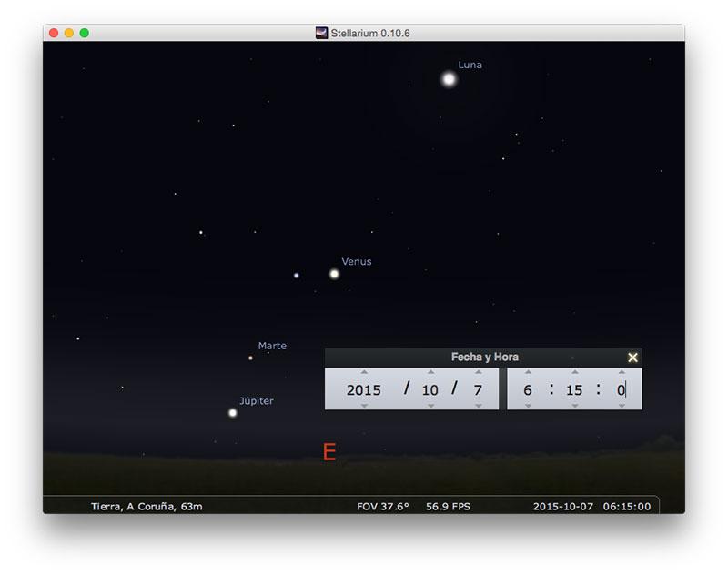Increase the month value to 11
Image resolution: width=728 pixels, height=575 pixels.
coord(430,373)
